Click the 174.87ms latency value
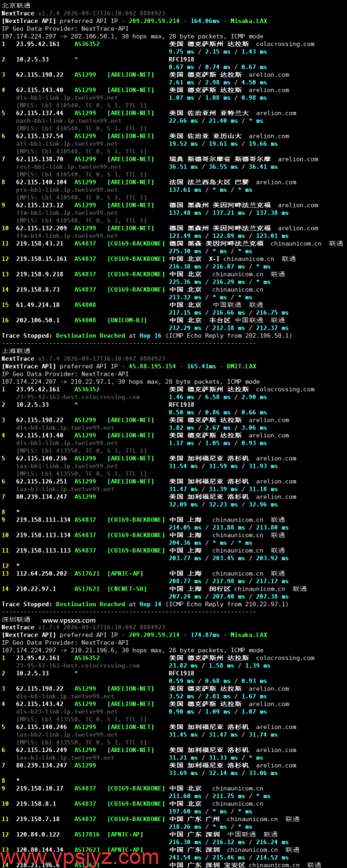The image size is (347, 868). click(x=203, y=635)
